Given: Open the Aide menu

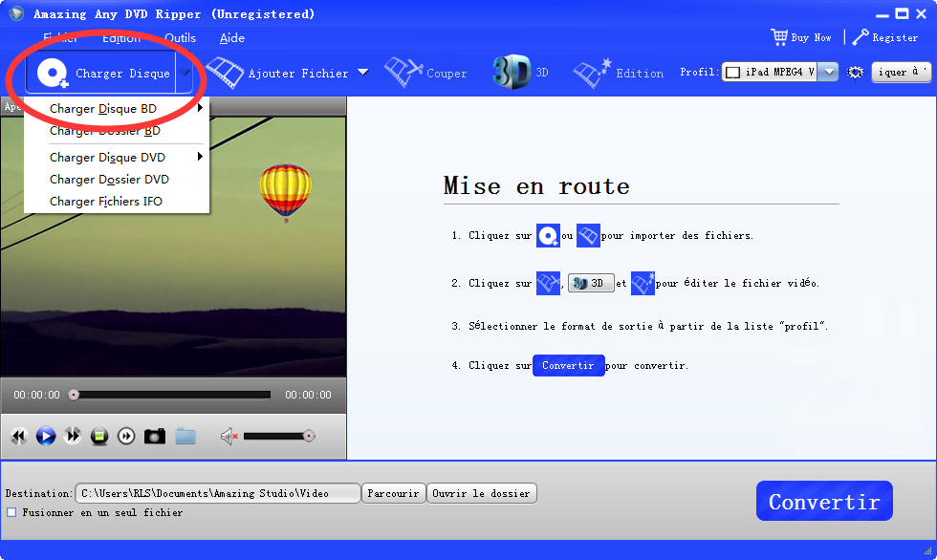Looking at the screenshot, I should tap(231, 37).
